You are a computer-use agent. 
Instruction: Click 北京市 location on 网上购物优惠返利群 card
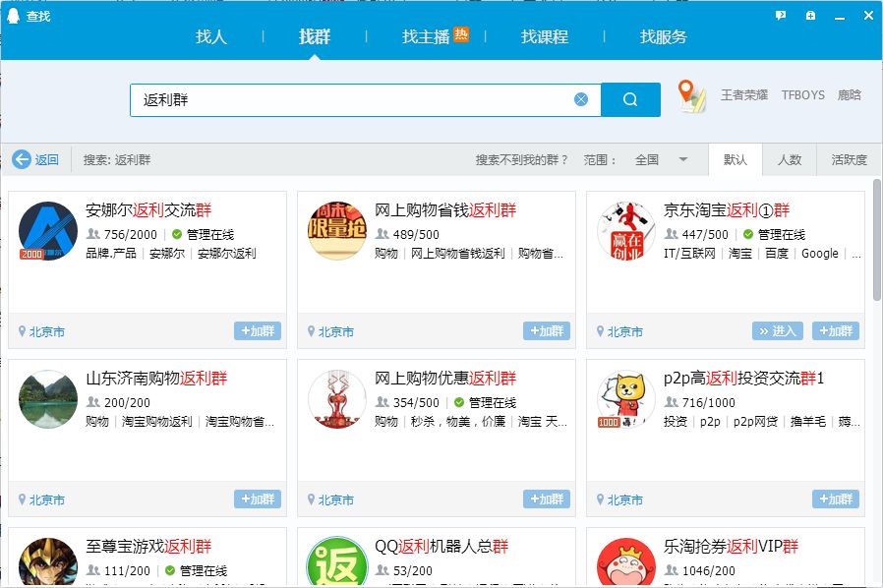tap(336, 500)
